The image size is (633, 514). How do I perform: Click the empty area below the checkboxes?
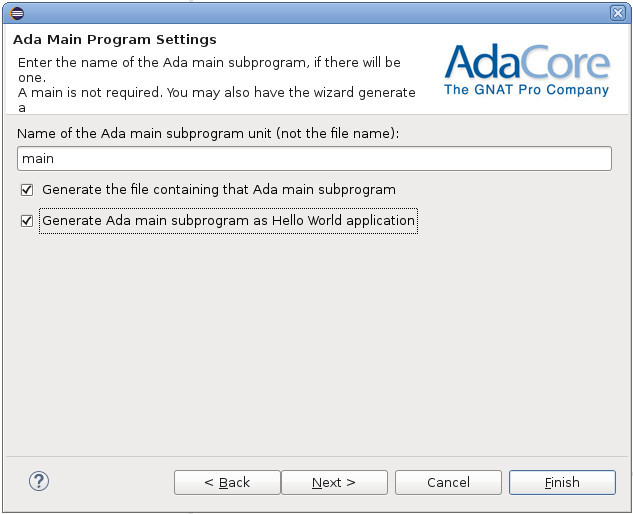tap(316, 340)
